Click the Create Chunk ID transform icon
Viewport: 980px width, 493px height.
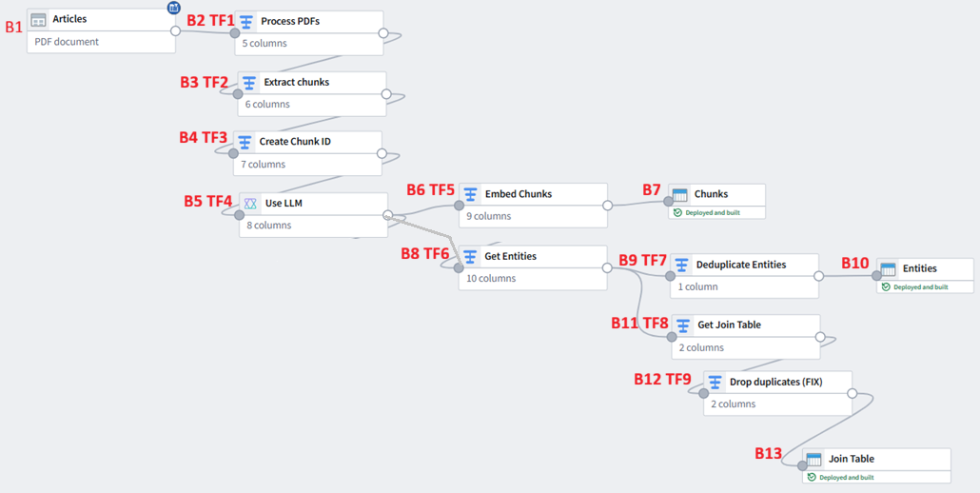(245, 142)
